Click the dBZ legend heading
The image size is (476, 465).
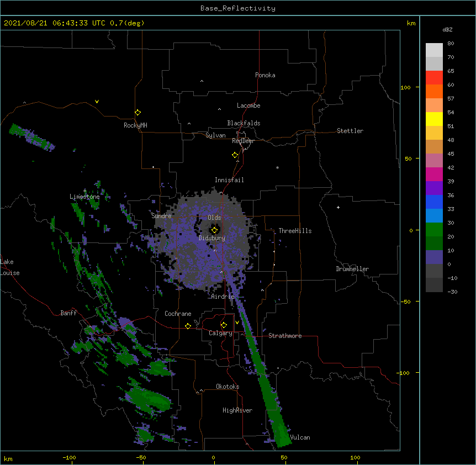(447, 29)
